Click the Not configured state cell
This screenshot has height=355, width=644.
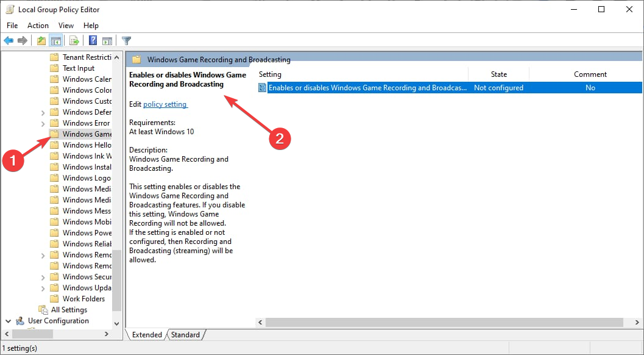click(498, 88)
